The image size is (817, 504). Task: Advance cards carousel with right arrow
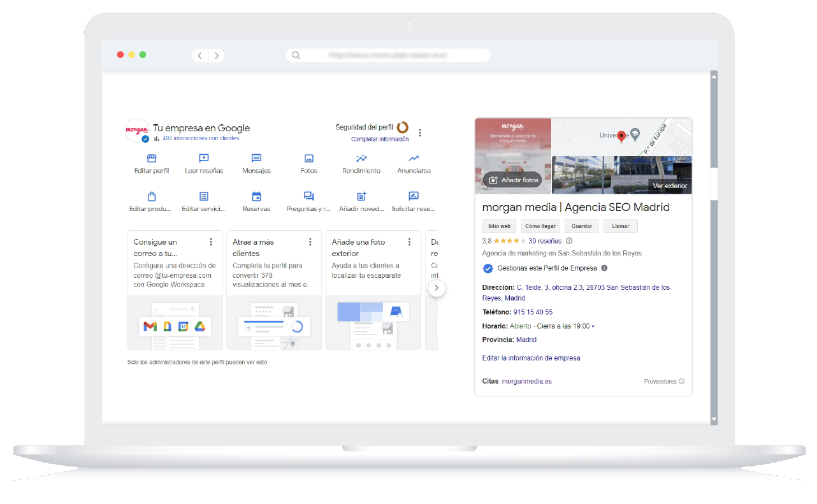click(x=437, y=287)
